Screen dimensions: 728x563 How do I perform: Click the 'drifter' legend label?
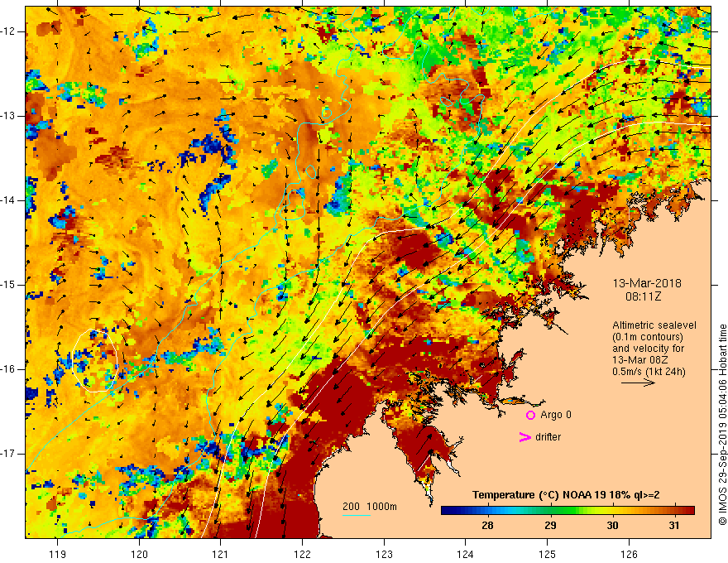[x=548, y=437]
